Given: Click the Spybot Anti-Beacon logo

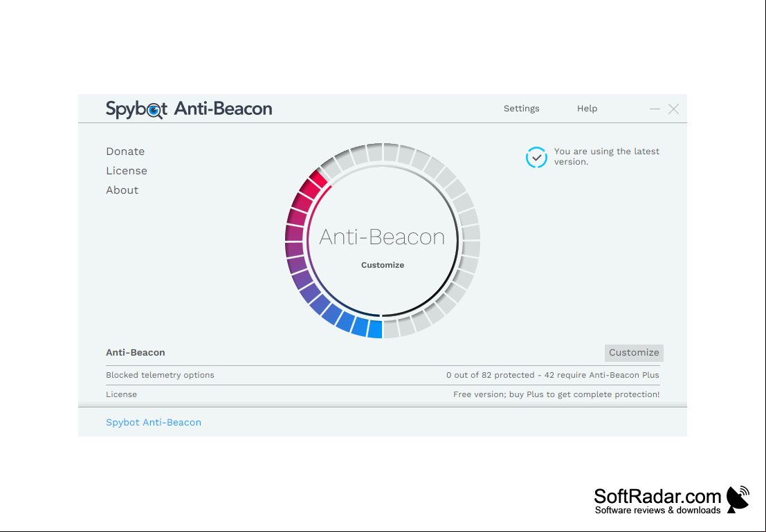Looking at the screenshot, I should [189, 109].
